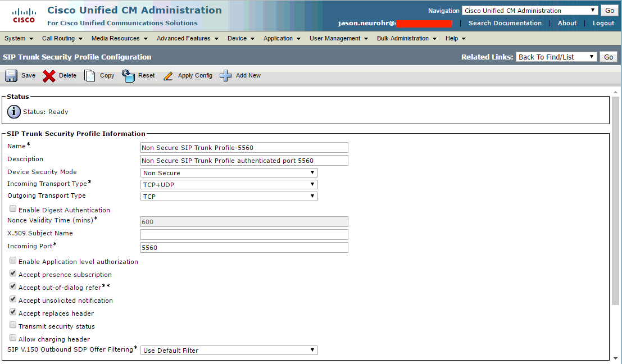The height and width of the screenshot is (364, 622).
Task: Tick Enable Application level authorization
Action: point(13,261)
